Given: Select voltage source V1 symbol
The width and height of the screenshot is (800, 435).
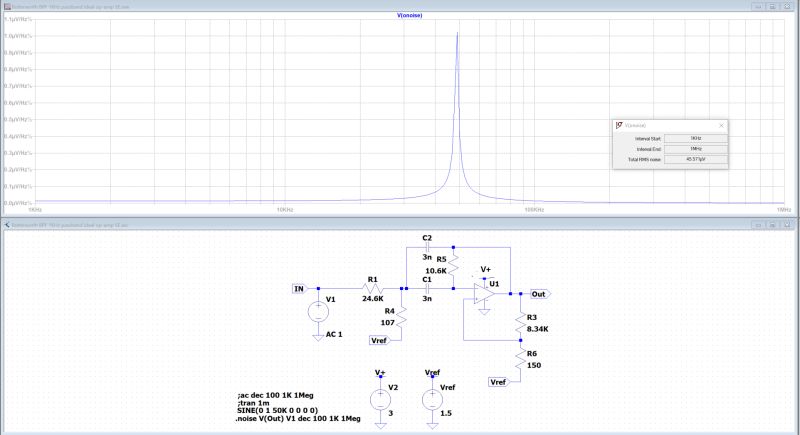Looking at the screenshot, I should click(318, 312).
